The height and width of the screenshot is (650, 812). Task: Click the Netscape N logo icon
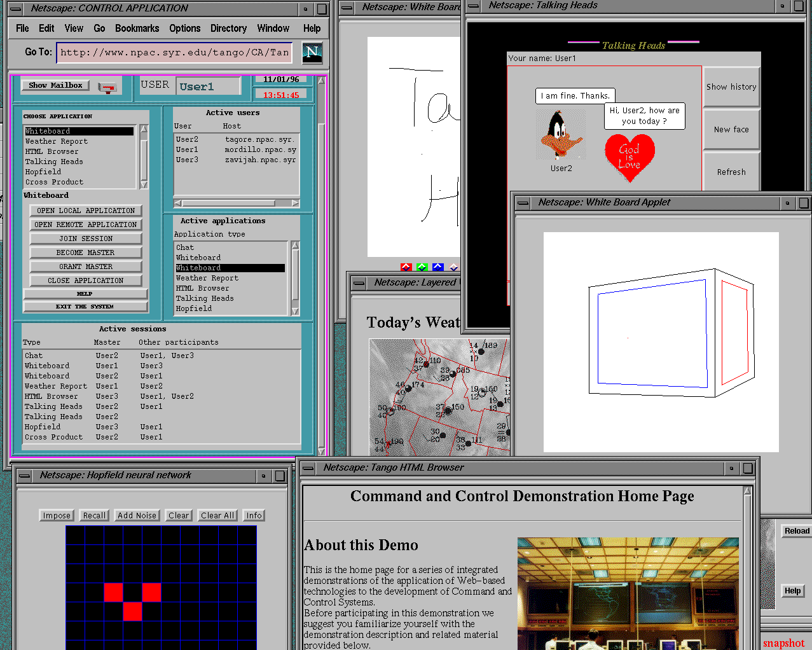tap(312, 52)
